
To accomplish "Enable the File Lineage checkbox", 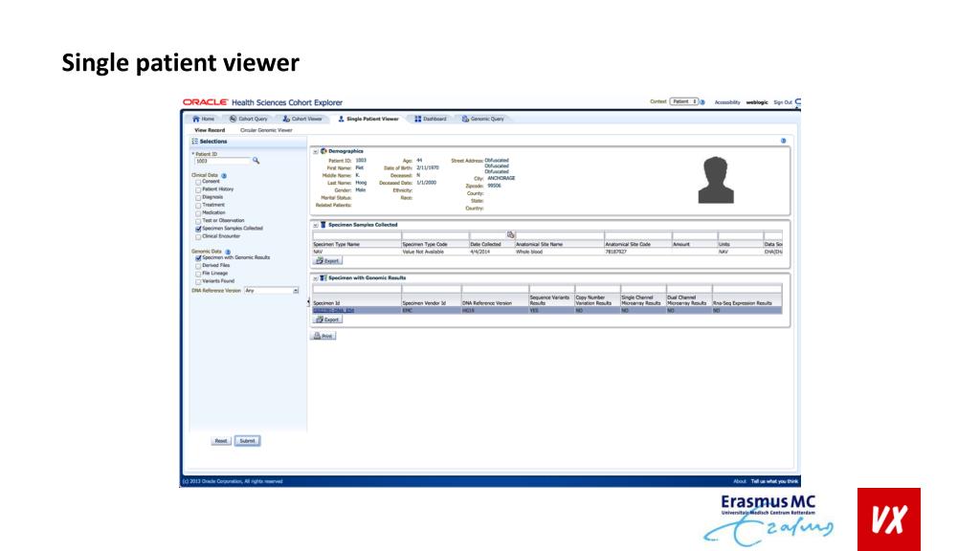I will (198, 274).
